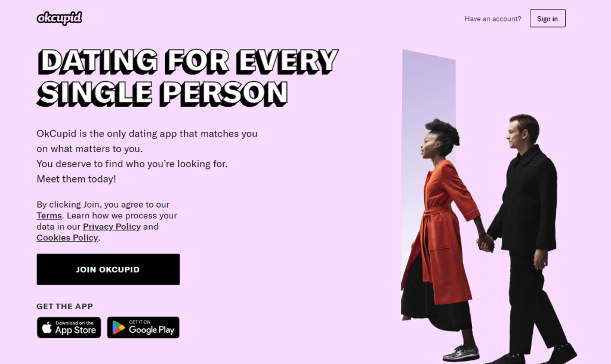Open the Cookies Policy link
The width and height of the screenshot is (611, 364).
pos(67,237)
